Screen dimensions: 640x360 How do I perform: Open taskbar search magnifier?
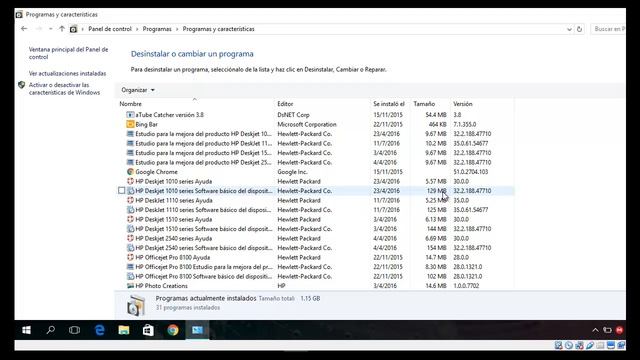(x=51, y=330)
